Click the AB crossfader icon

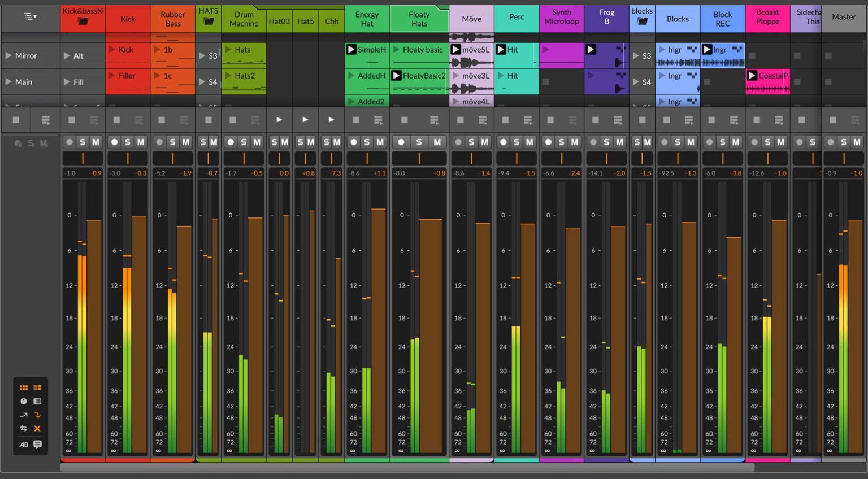click(x=23, y=445)
